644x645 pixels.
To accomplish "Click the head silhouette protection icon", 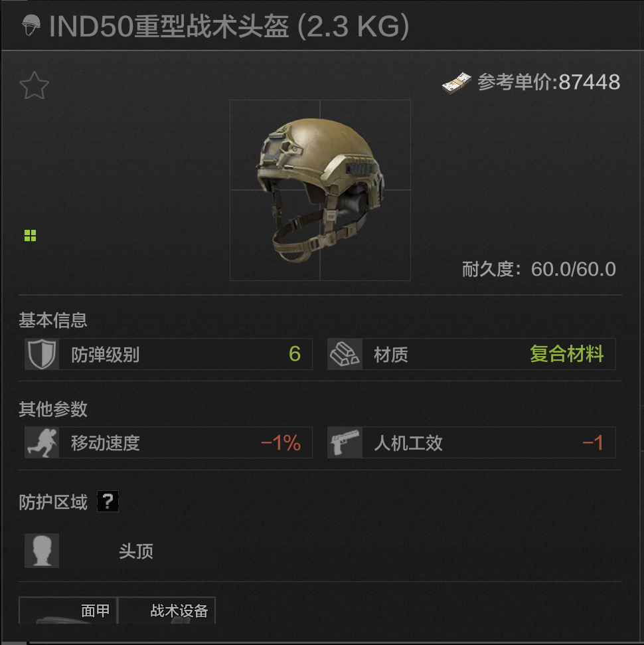I will pyautogui.click(x=42, y=551).
